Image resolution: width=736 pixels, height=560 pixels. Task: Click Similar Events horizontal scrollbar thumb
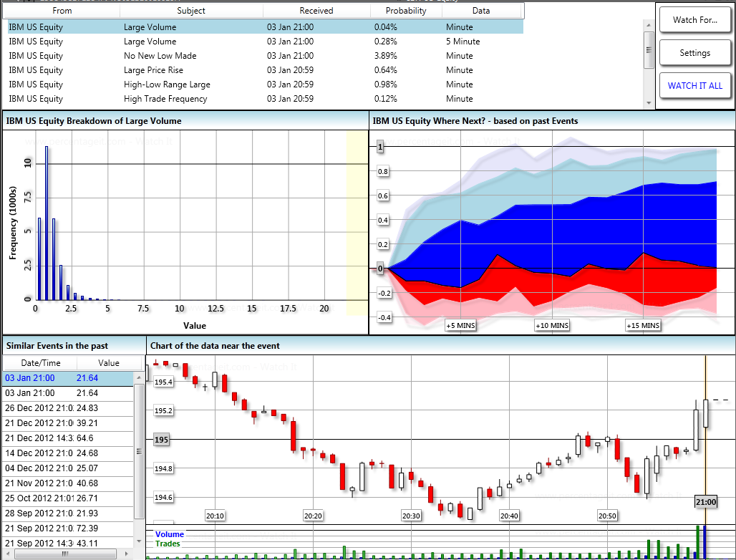click(64, 554)
